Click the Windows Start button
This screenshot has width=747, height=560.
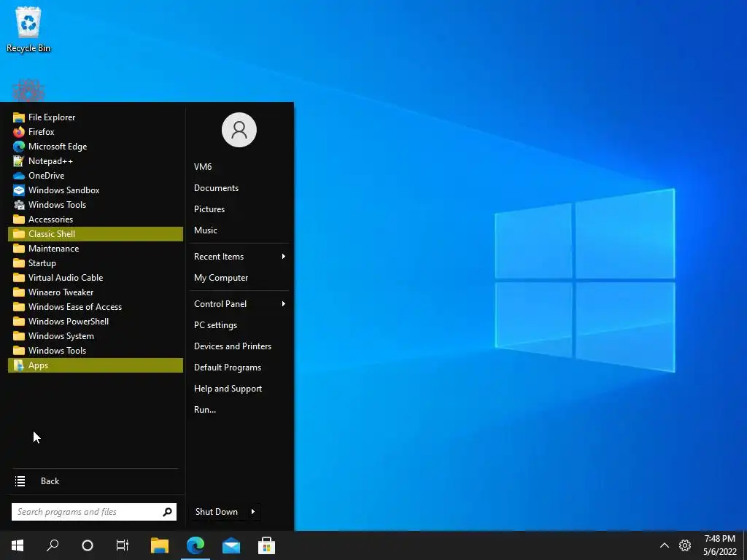click(x=18, y=545)
